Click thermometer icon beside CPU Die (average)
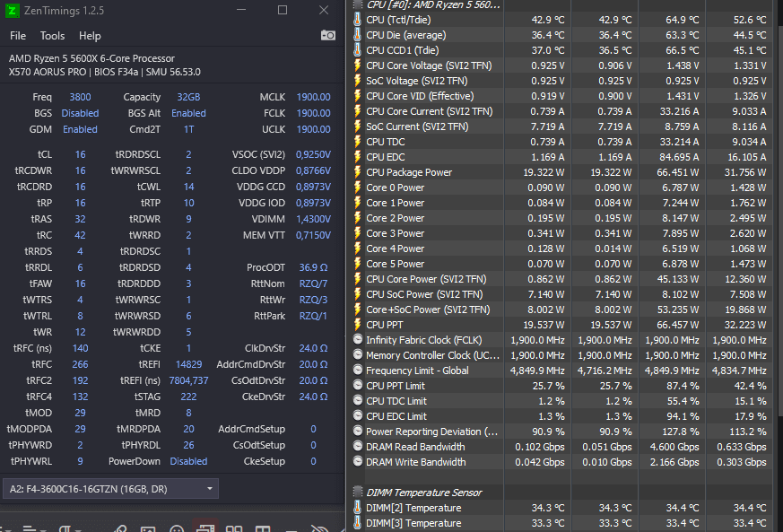783x532 pixels. (358, 35)
